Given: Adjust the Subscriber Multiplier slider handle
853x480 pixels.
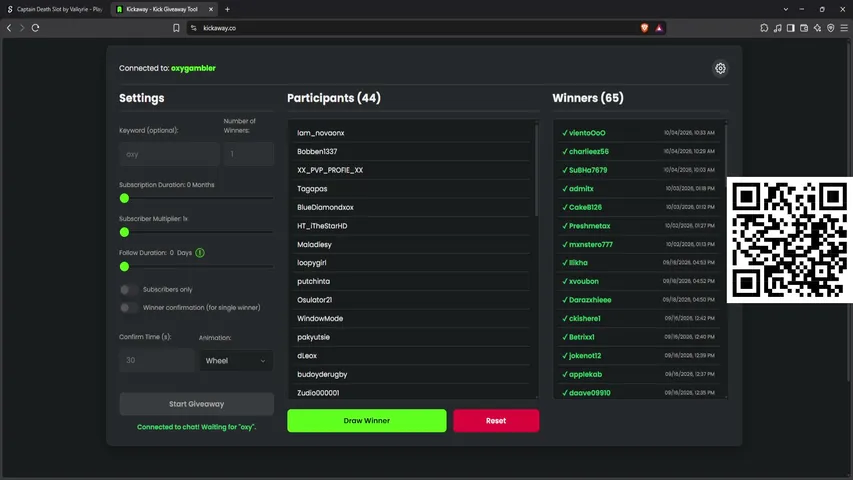Looking at the screenshot, I should pos(125,232).
